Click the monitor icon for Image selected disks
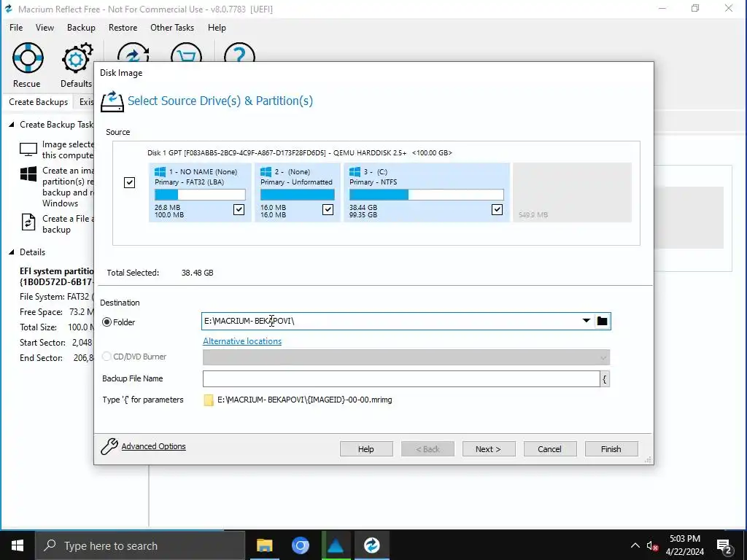 pyautogui.click(x=28, y=149)
